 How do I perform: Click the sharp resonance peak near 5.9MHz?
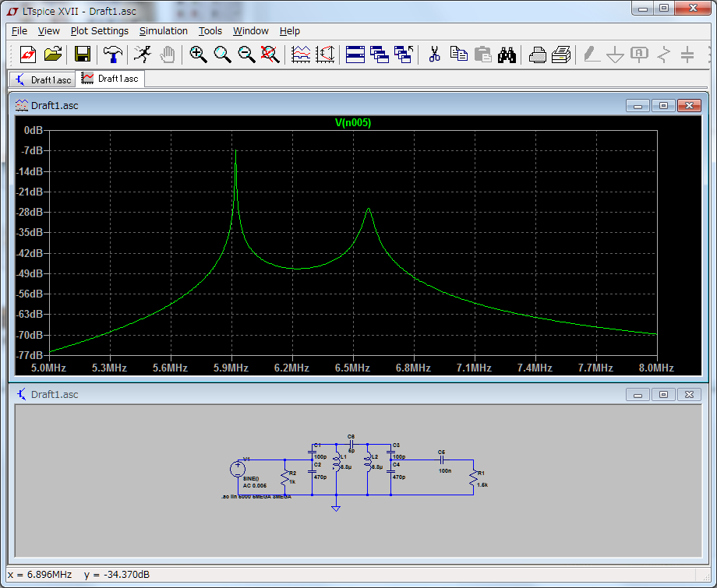pyautogui.click(x=235, y=152)
